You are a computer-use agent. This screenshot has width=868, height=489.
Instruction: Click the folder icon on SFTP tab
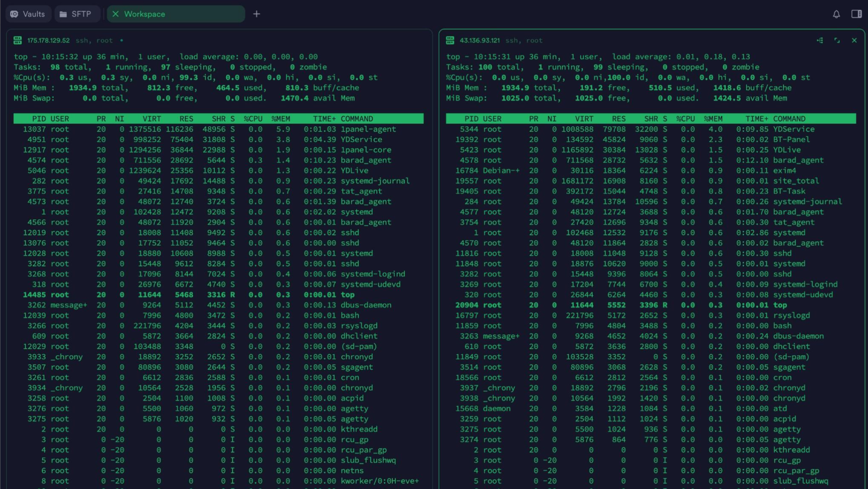(x=63, y=14)
